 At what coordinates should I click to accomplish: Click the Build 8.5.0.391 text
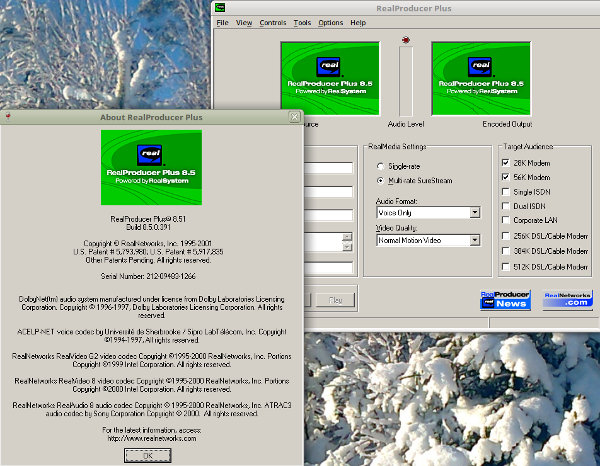tap(148, 227)
